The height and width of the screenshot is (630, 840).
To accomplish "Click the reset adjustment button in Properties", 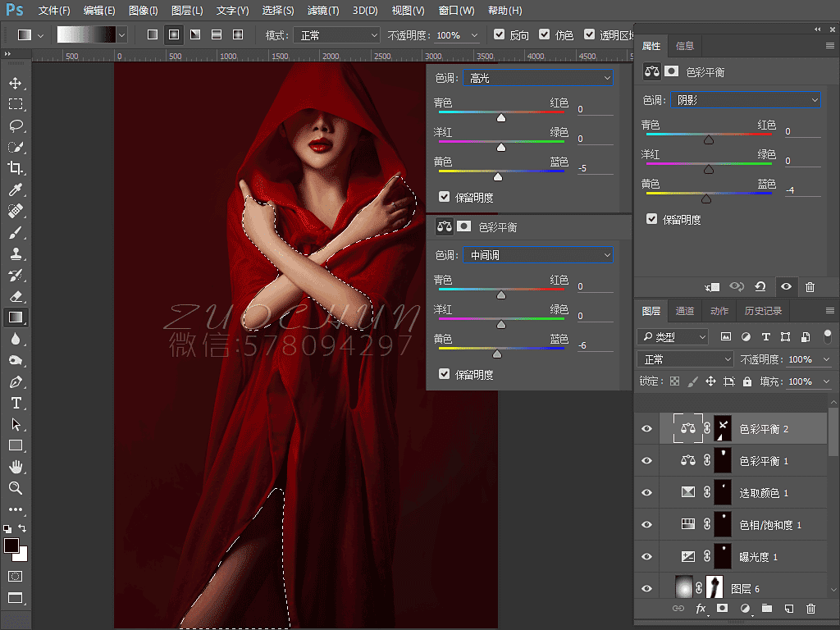I will pyautogui.click(x=760, y=286).
